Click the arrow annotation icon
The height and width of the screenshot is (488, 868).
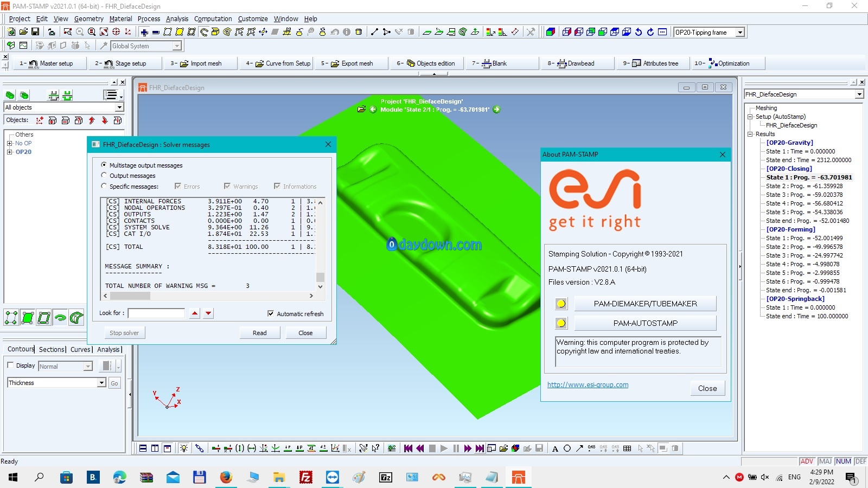tap(579, 448)
